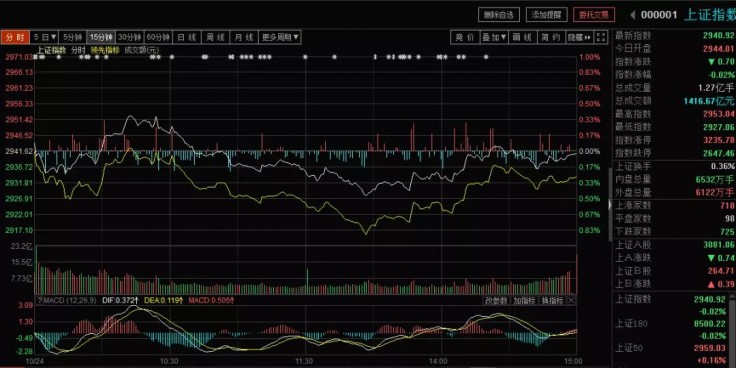Image resolution: width=736 pixels, height=368 pixels.
Task: Select the 15分钟 period
Action: 101,37
